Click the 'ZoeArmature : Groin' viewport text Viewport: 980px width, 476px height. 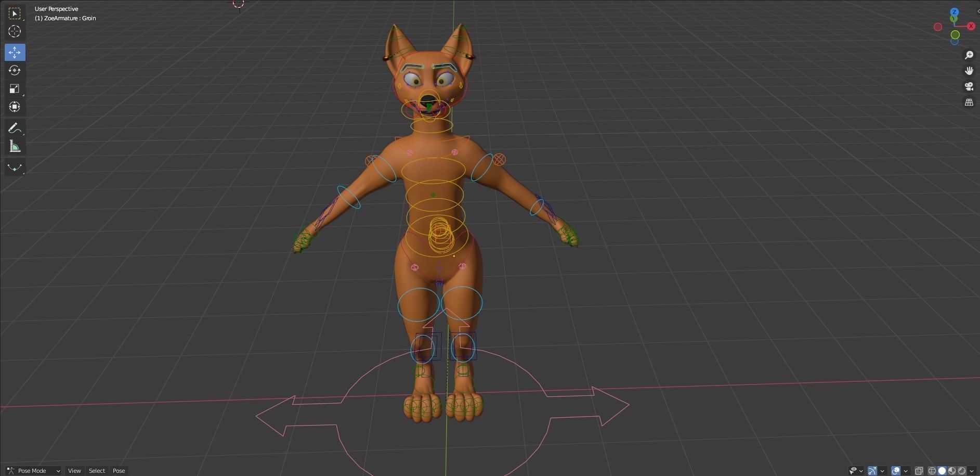pyautogui.click(x=70, y=18)
